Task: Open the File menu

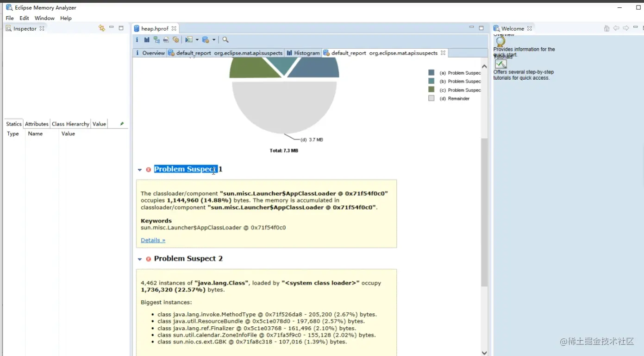Action: pos(10,18)
